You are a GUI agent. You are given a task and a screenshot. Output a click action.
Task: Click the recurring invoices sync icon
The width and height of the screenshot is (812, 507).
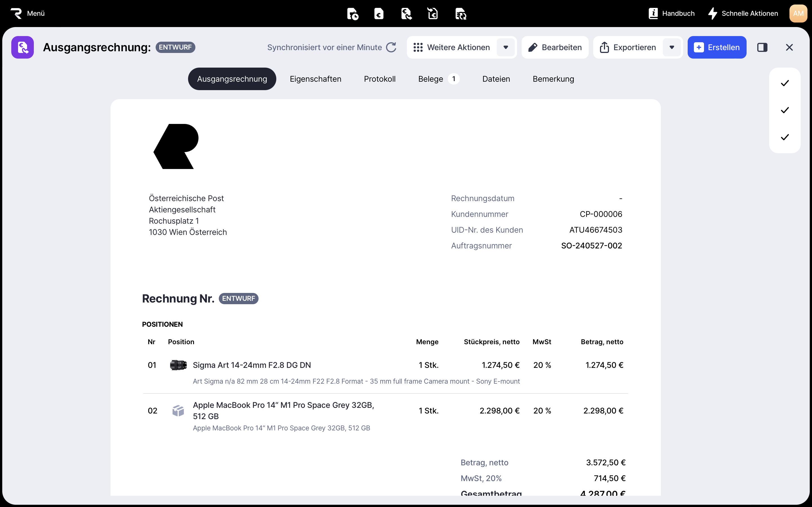(x=461, y=14)
